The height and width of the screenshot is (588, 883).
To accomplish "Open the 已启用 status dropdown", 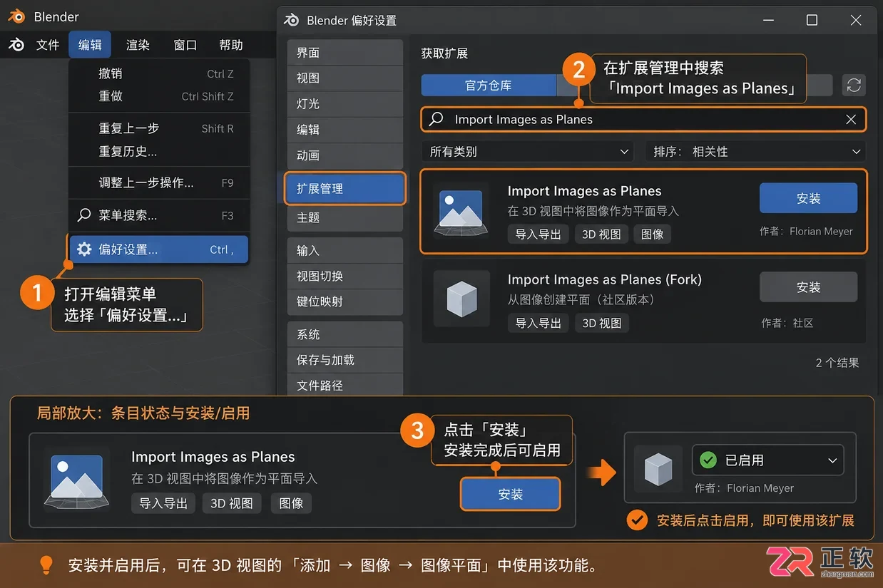I will 768,460.
